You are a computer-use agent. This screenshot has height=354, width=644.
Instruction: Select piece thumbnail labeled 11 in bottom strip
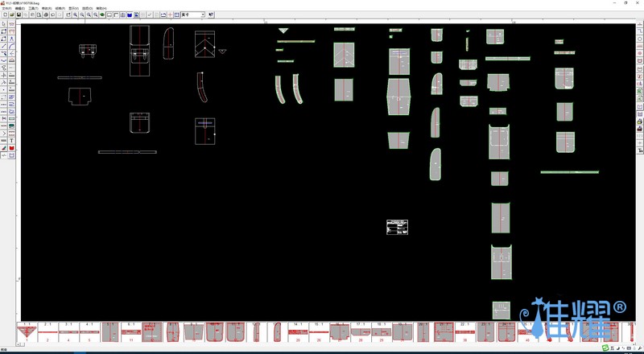tap(130, 331)
